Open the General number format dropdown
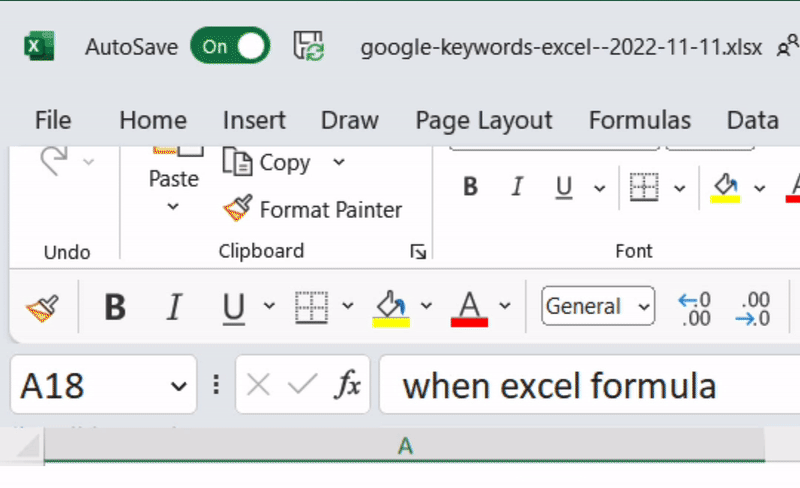This screenshot has height=488, width=800. click(598, 306)
